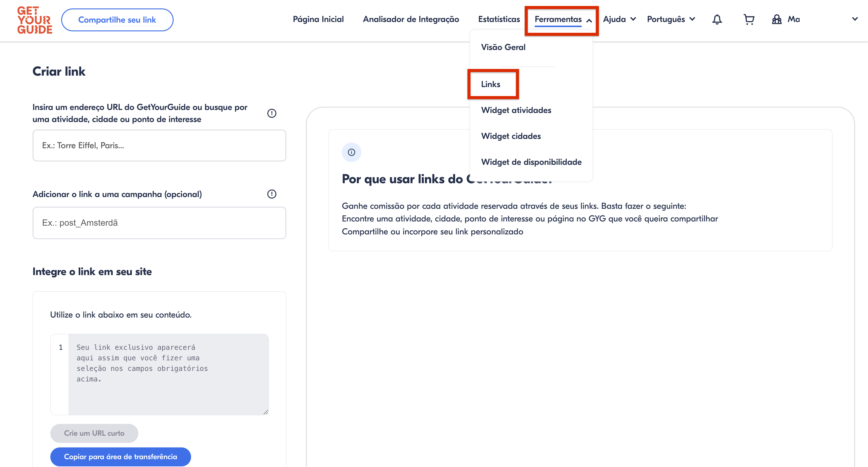Click the post_Amsterdã campaign input
This screenshot has height=467, width=868.
click(x=159, y=223)
